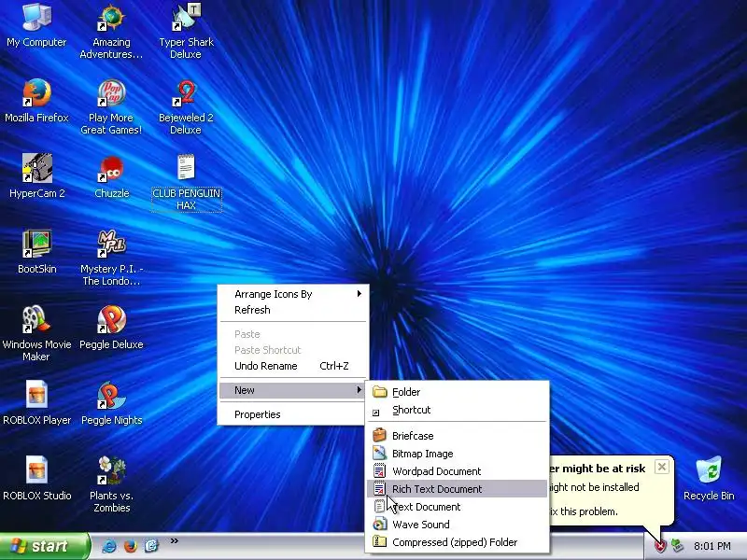Open the Start menu
Image resolution: width=747 pixels, height=560 pixels.
pyautogui.click(x=44, y=546)
